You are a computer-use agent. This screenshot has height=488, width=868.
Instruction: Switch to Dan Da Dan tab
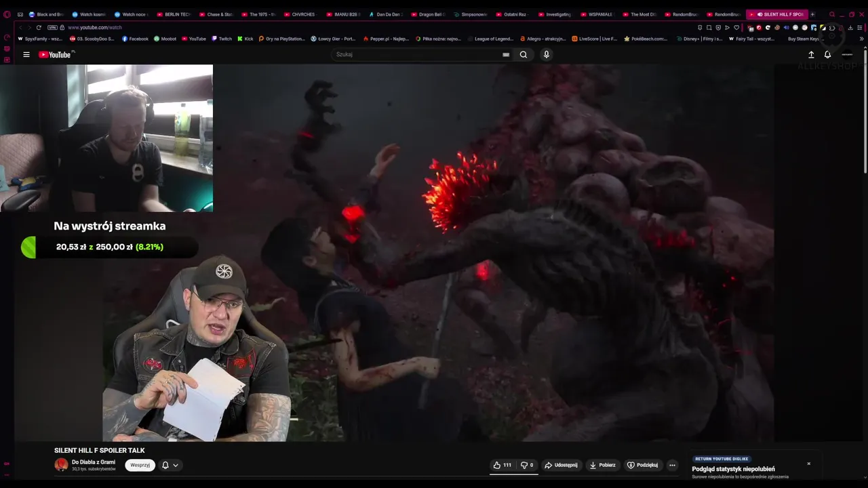tap(385, 14)
